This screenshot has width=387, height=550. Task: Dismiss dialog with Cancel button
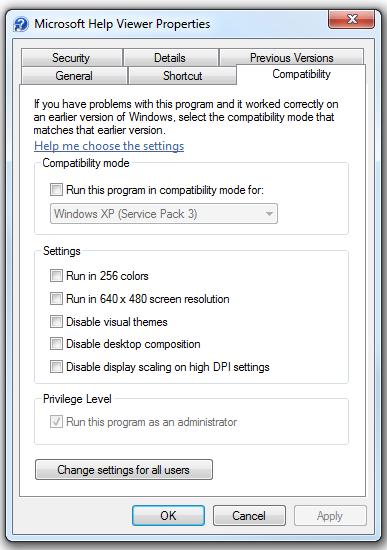point(249,515)
